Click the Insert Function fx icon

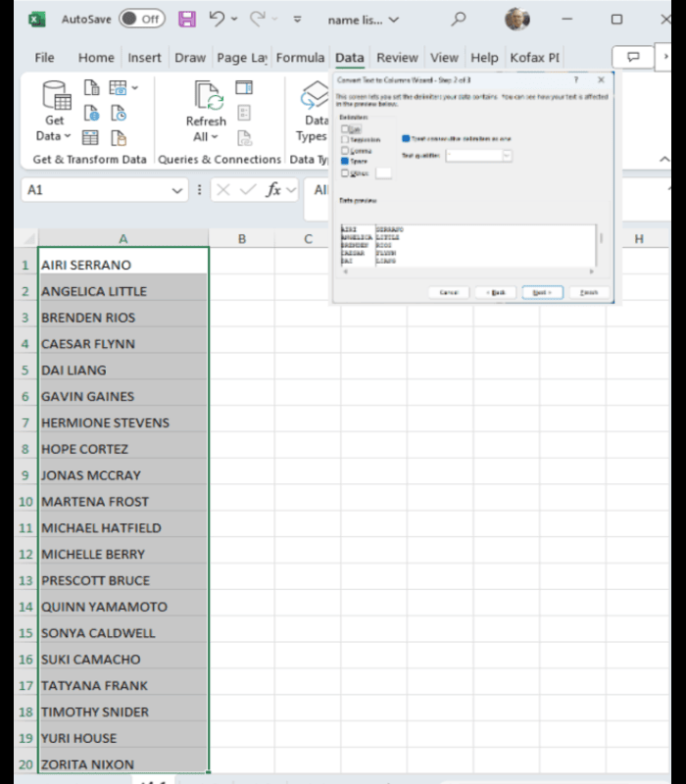(274, 190)
